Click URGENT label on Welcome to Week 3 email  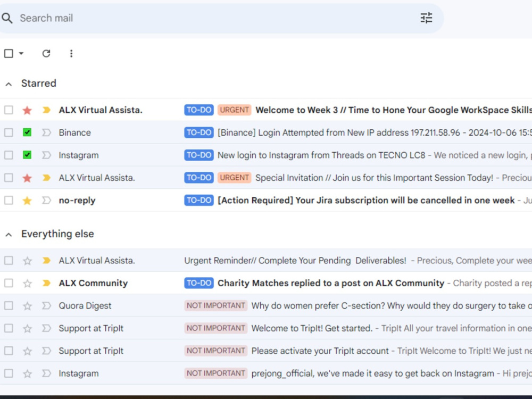[x=234, y=110]
